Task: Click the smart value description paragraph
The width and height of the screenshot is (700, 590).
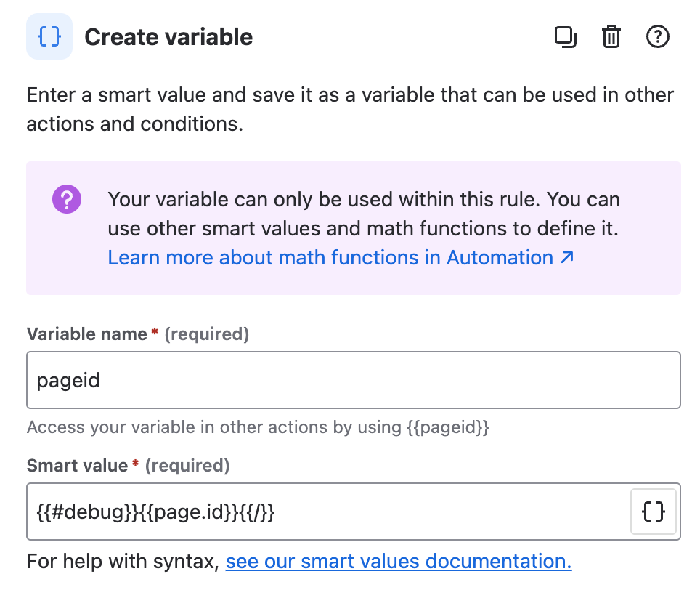Action: (x=349, y=109)
